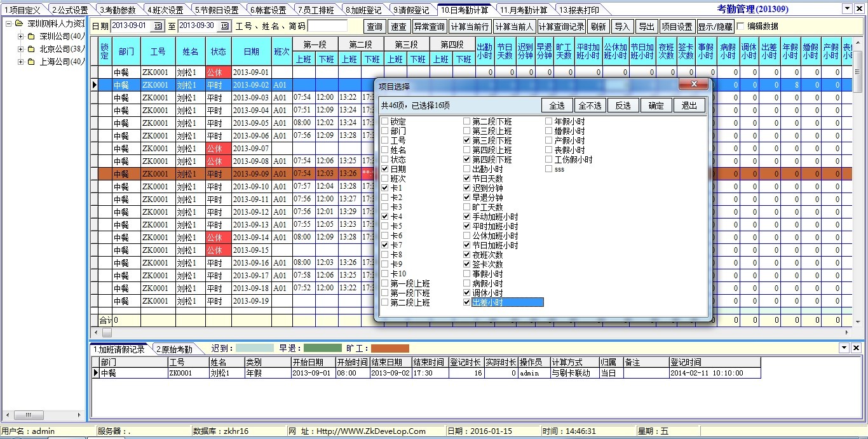
Task: Check the 锁定 item in the selection dialog
Action: click(x=386, y=121)
